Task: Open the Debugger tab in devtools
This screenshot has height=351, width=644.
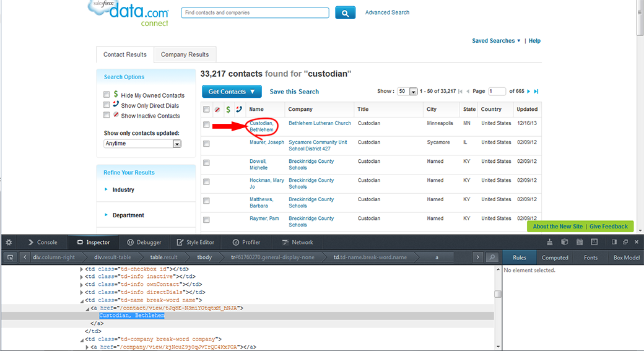Action: [x=144, y=242]
